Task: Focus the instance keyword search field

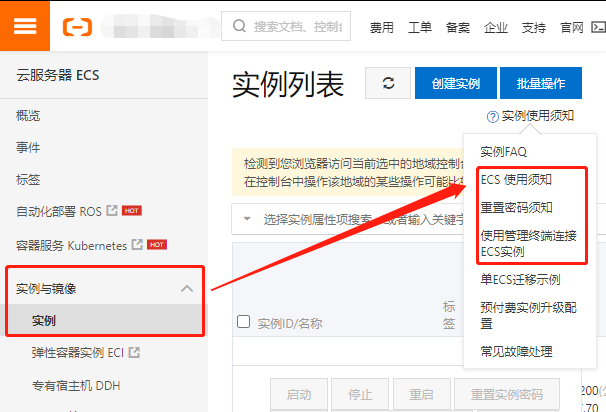Action: click(x=364, y=219)
